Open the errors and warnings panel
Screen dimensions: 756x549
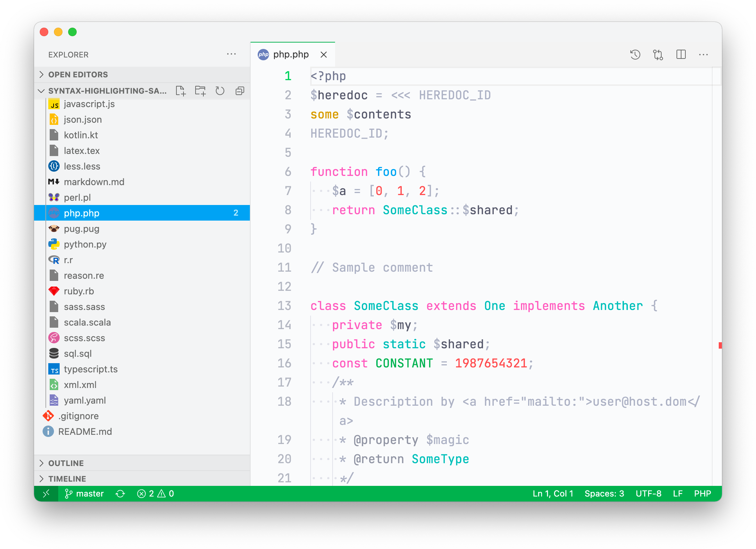click(x=155, y=493)
